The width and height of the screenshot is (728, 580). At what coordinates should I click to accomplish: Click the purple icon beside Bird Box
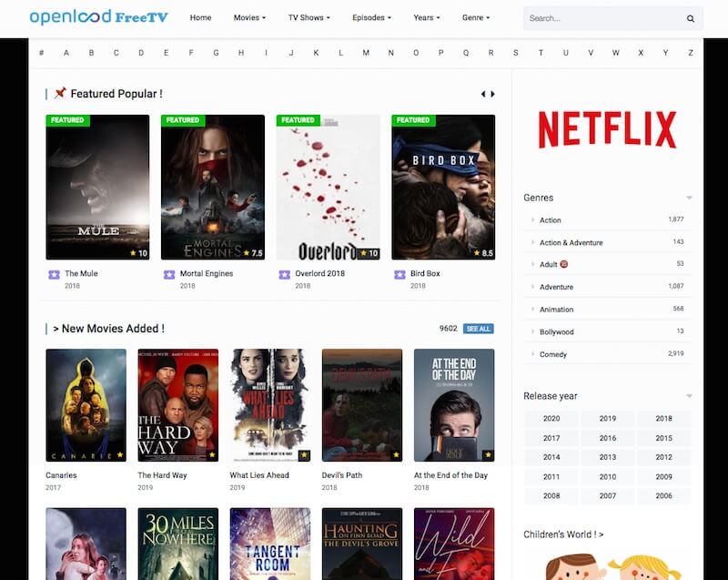399,274
